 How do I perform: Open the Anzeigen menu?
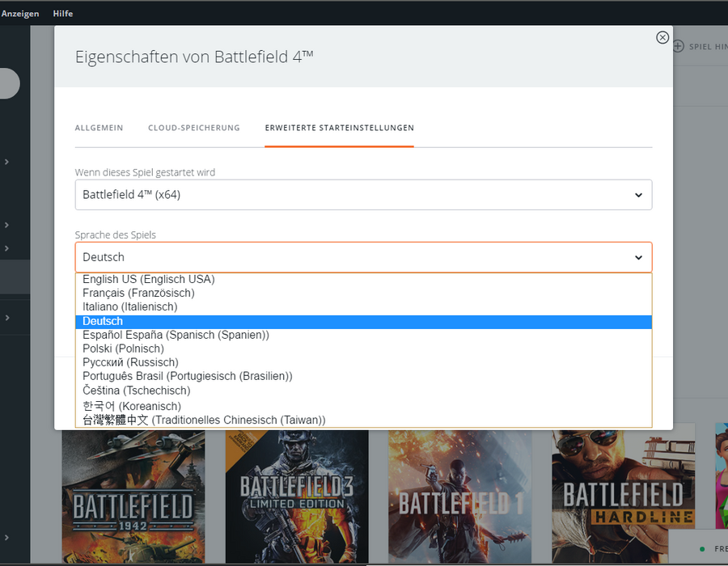point(20,14)
